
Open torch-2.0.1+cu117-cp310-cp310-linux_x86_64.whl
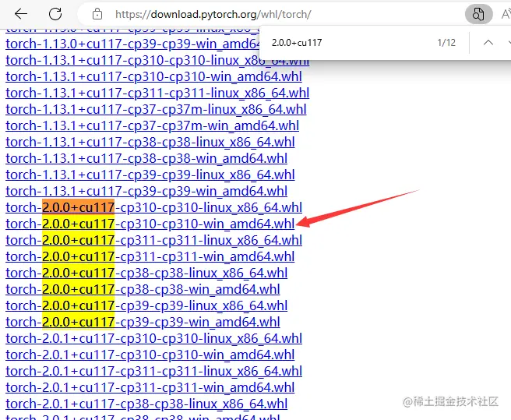click(x=153, y=338)
